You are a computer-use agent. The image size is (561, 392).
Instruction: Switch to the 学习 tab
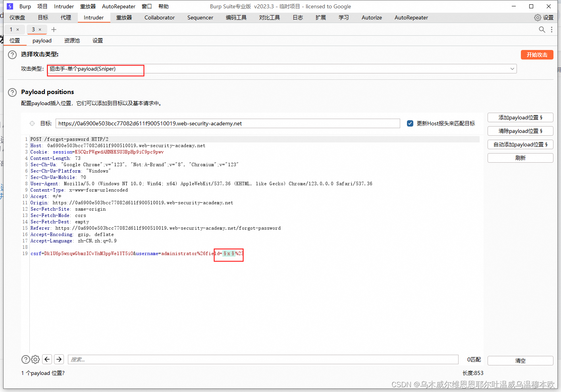click(x=344, y=17)
